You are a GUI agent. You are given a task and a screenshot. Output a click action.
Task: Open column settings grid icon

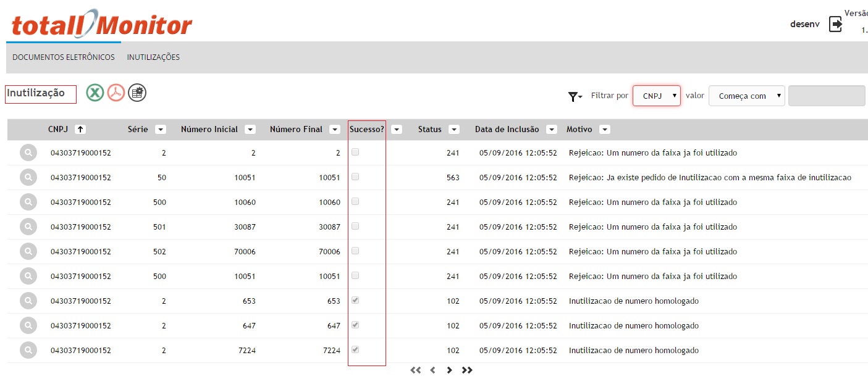tap(137, 93)
